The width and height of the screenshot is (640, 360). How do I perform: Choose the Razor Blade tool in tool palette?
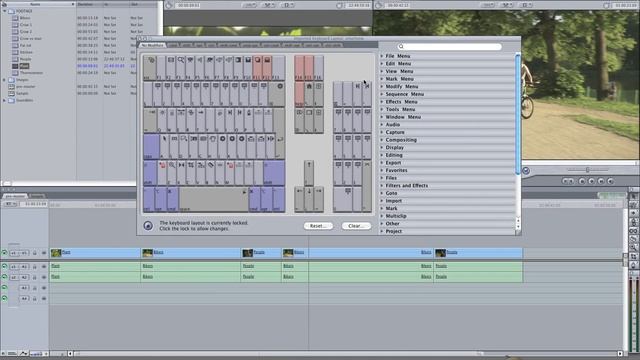click(x=633, y=239)
